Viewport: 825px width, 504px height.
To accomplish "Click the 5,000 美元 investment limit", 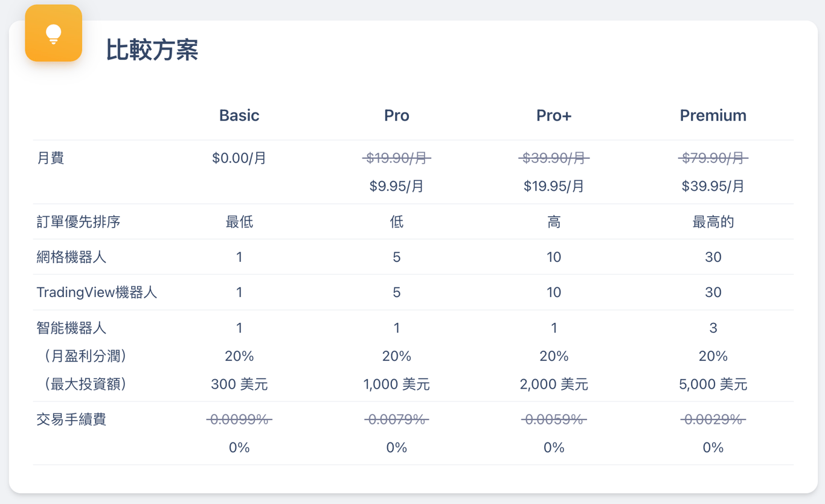I will [713, 384].
